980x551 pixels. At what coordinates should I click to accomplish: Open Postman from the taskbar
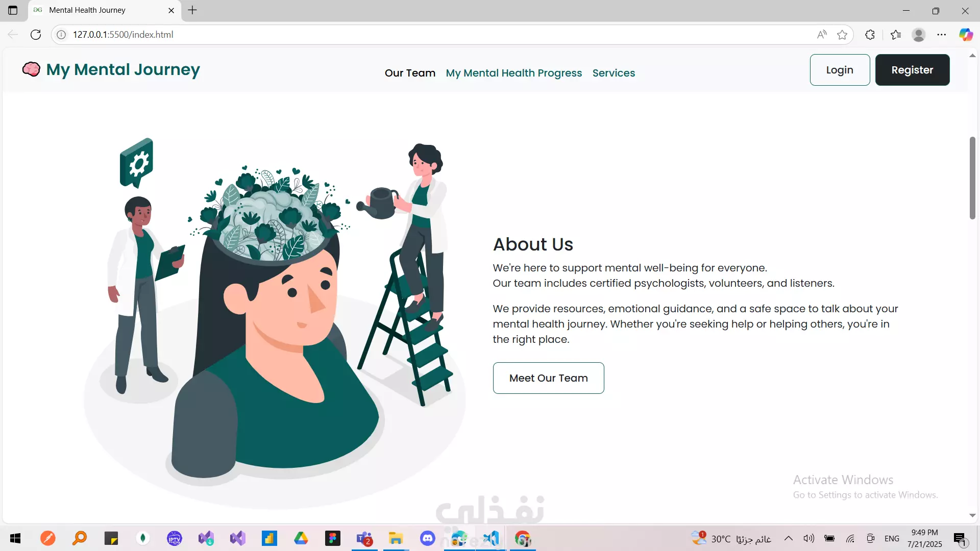point(48,538)
